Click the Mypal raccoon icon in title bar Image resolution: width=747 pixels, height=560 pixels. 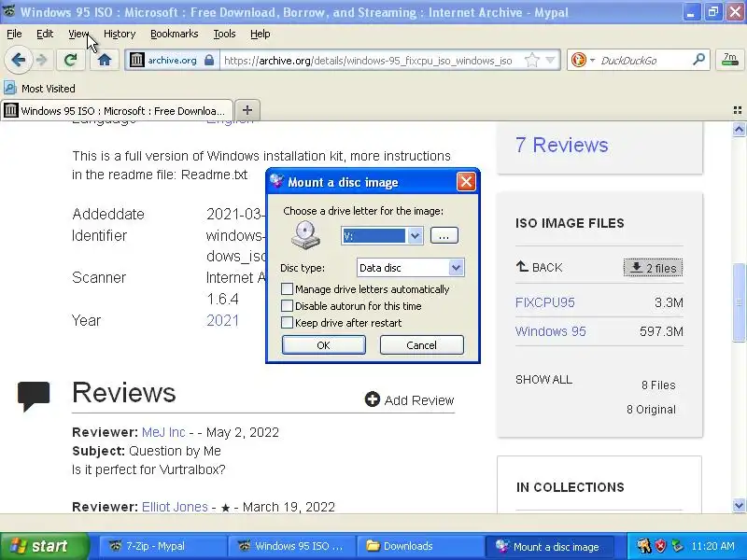tap(8, 10)
